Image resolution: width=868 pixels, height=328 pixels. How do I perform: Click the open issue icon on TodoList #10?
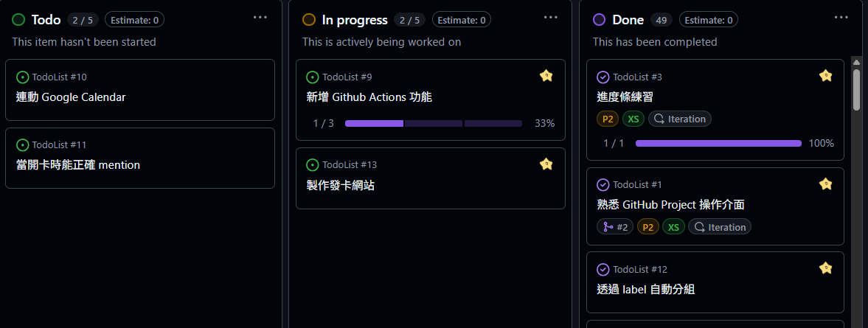pyautogui.click(x=22, y=77)
